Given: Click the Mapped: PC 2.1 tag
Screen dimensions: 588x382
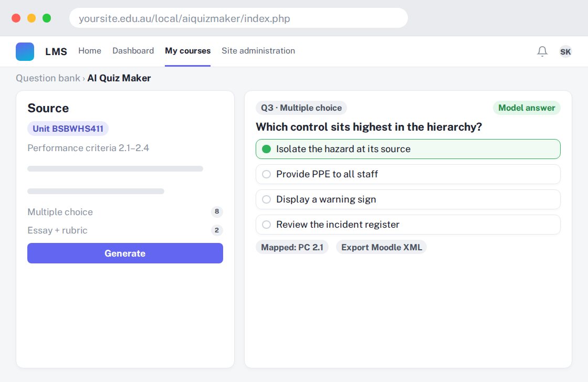Looking at the screenshot, I should pos(292,248).
